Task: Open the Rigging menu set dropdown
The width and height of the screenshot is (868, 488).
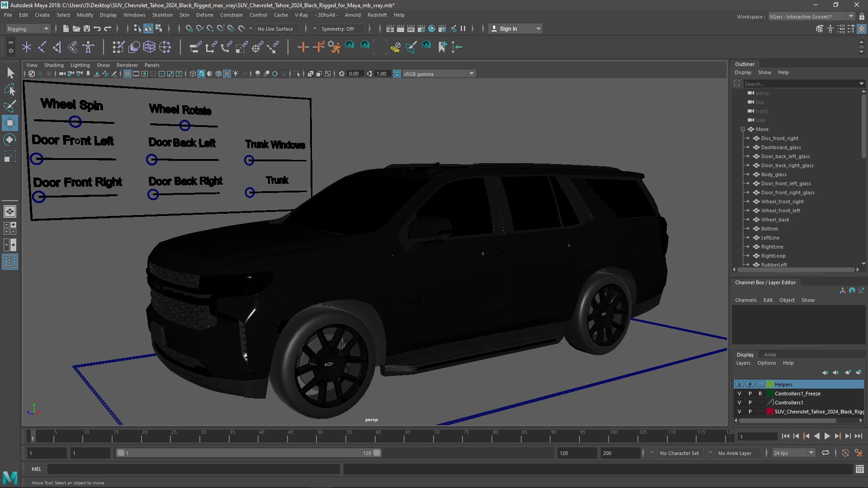Action: [x=28, y=28]
